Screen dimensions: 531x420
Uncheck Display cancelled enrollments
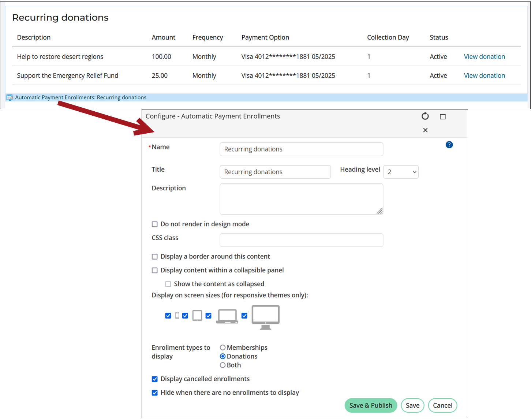155,379
